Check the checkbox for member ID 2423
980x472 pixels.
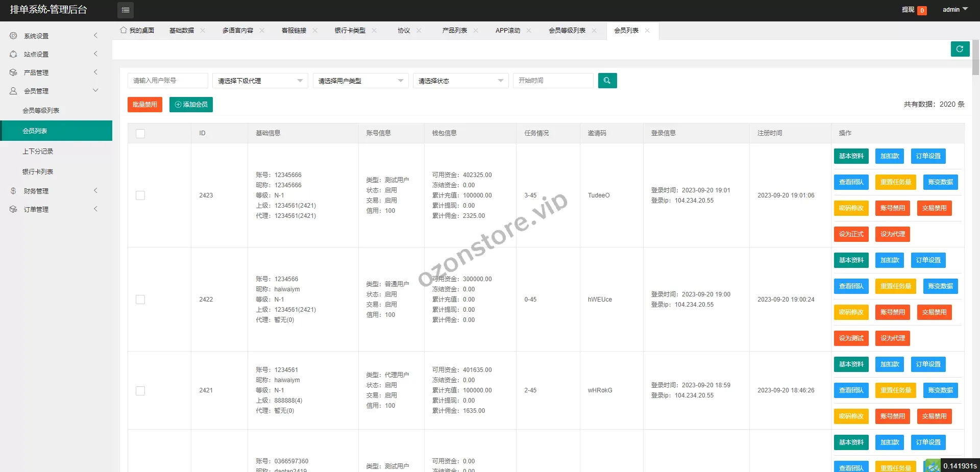click(x=140, y=195)
